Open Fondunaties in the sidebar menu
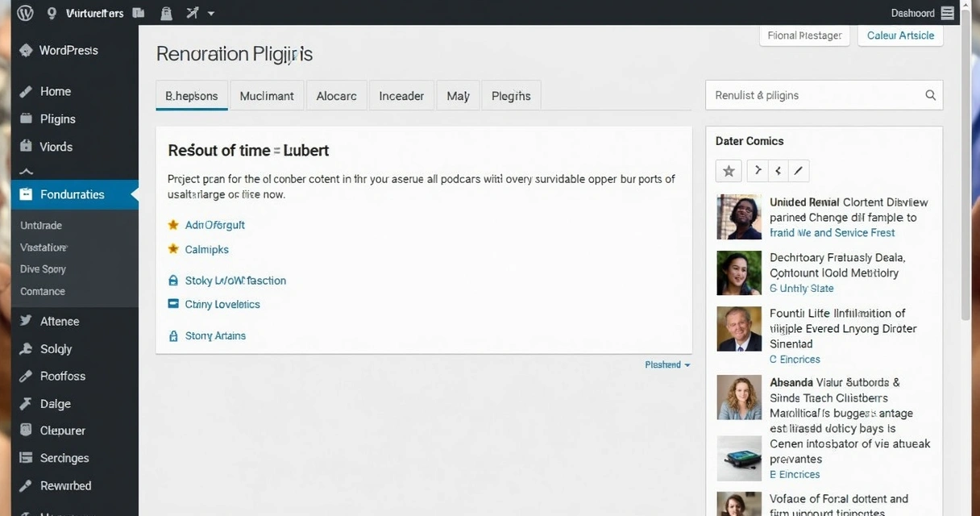The height and width of the screenshot is (516, 980). [73, 194]
